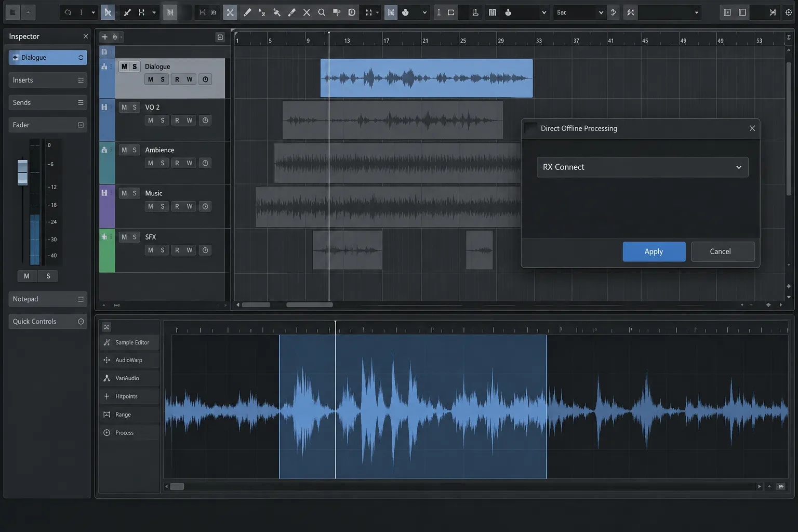798x532 pixels.
Task: Choose the X-shaped mute tool
Action: pyautogui.click(x=307, y=12)
